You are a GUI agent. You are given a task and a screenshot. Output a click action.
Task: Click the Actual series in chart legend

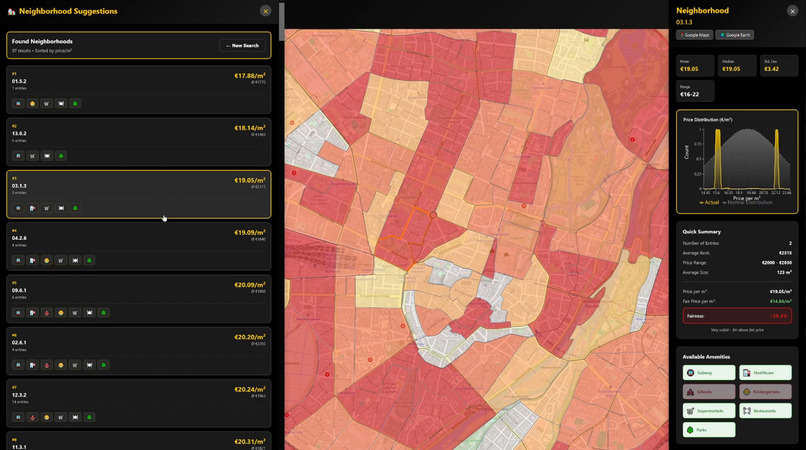point(709,203)
